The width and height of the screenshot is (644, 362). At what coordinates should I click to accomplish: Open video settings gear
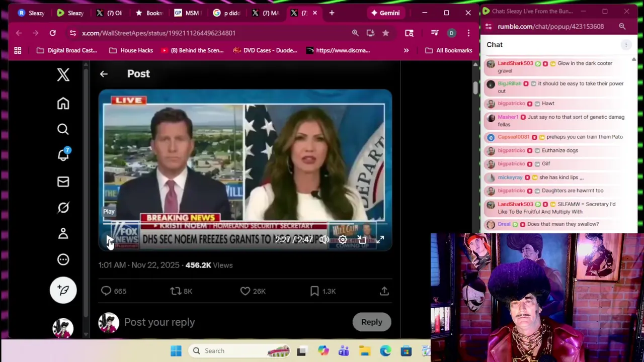pyautogui.click(x=343, y=240)
